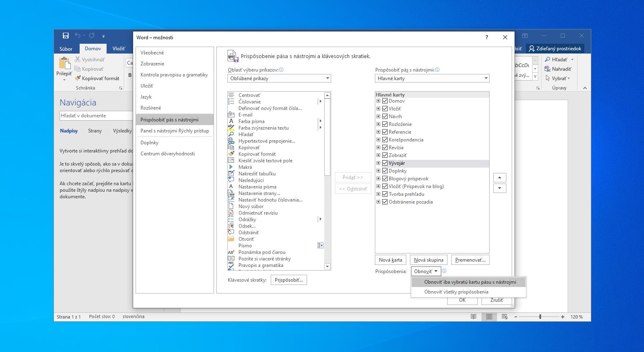Expand the Zobraziť tree node
The width and height of the screenshot is (644, 352).
(378, 155)
